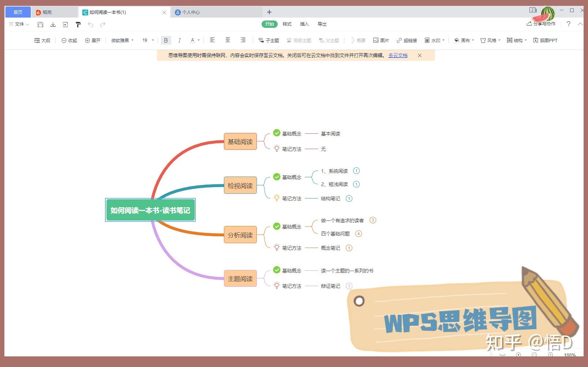Toggle italic formatting on selected text
Viewport: 588px width, 367px height.
click(x=179, y=40)
